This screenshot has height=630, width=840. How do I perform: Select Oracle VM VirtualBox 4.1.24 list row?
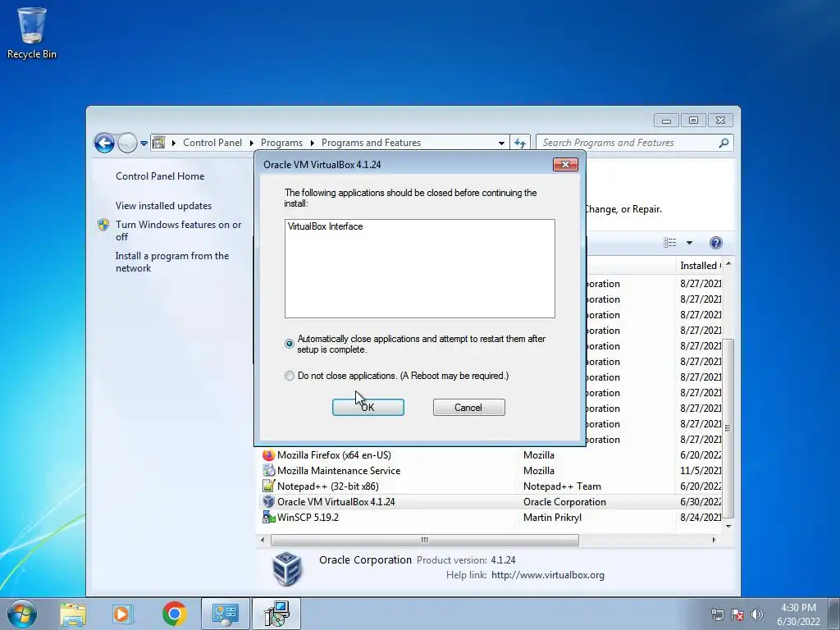tap(491, 502)
